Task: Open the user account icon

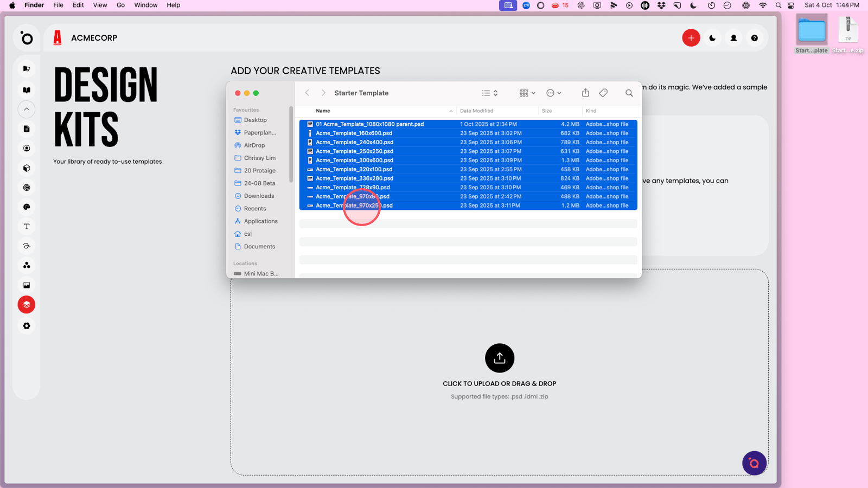Action: point(733,38)
